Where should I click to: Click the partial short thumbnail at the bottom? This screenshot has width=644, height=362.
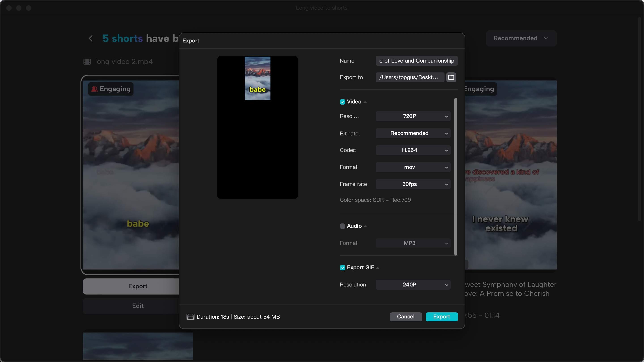138,346
